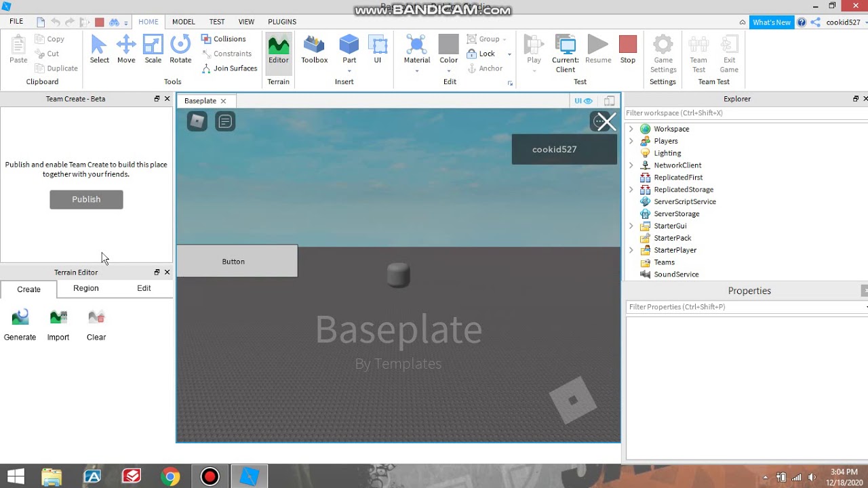Toggle Join Surfaces option
The width and height of the screenshot is (868, 488).
coord(229,68)
